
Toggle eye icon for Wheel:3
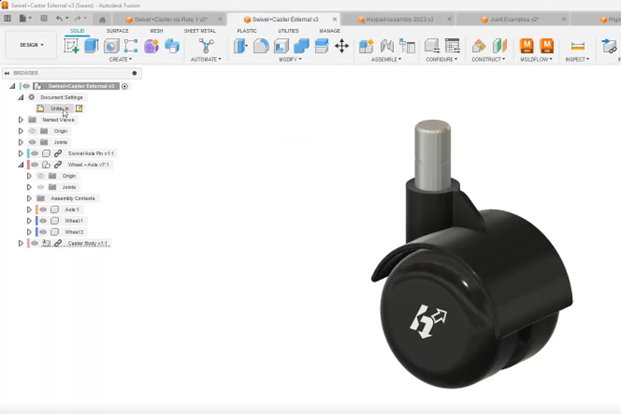click(43, 232)
